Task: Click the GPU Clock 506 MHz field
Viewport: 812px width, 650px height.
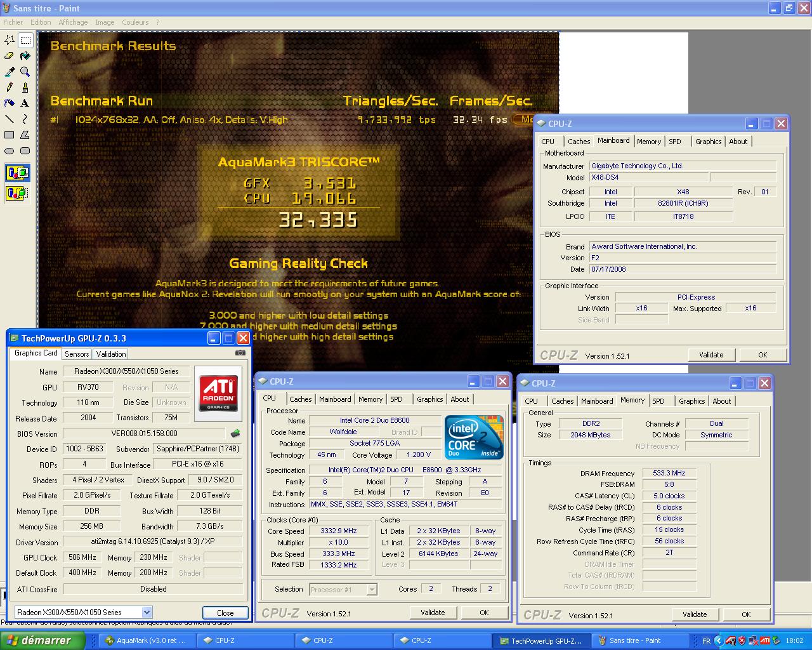Action: click(82, 557)
